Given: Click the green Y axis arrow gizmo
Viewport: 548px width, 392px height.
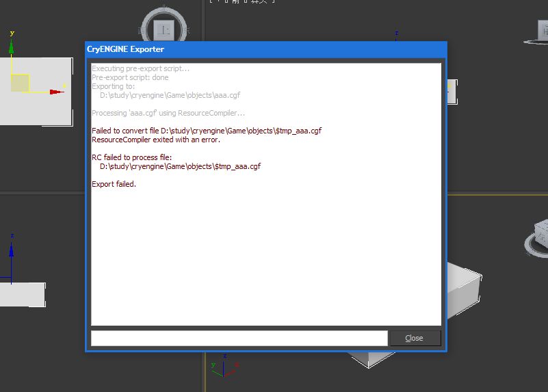Looking at the screenshot, I should pyautogui.click(x=12, y=47).
